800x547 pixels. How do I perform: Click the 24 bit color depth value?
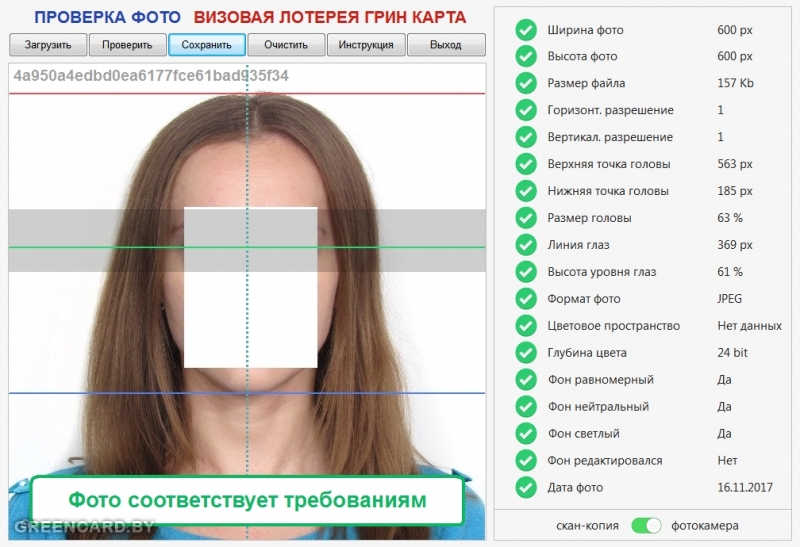[x=733, y=353]
